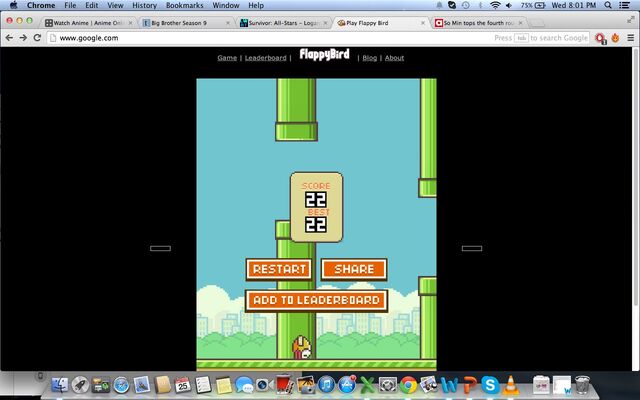Open the Edit menu
The image size is (640, 400).
[x=91, y=5]
